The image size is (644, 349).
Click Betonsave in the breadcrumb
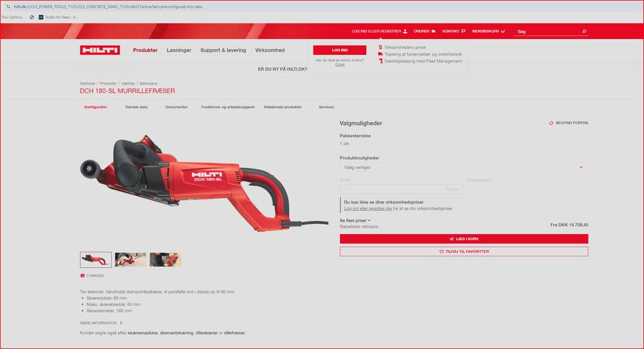point(148,83)
